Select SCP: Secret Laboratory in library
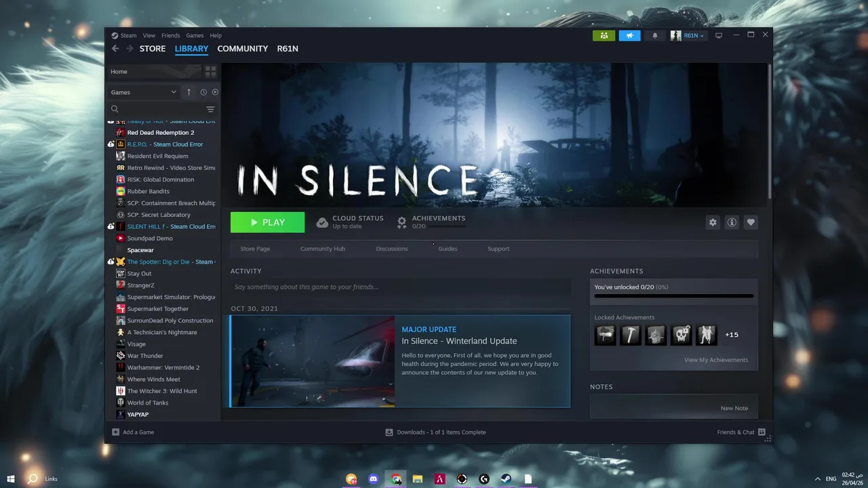The width and height of the screenshot is (868, 488). click(x=159, y=215)
